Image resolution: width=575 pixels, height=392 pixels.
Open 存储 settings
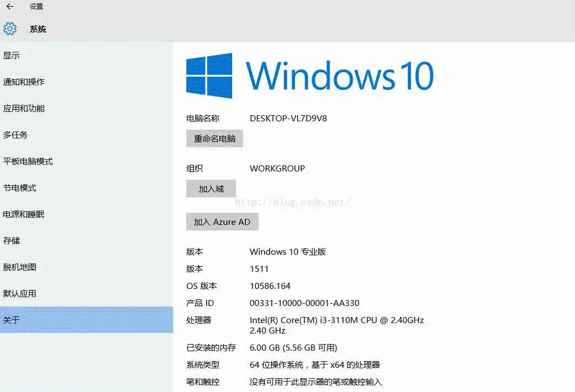pyautogui.click(x=12, y=240)
